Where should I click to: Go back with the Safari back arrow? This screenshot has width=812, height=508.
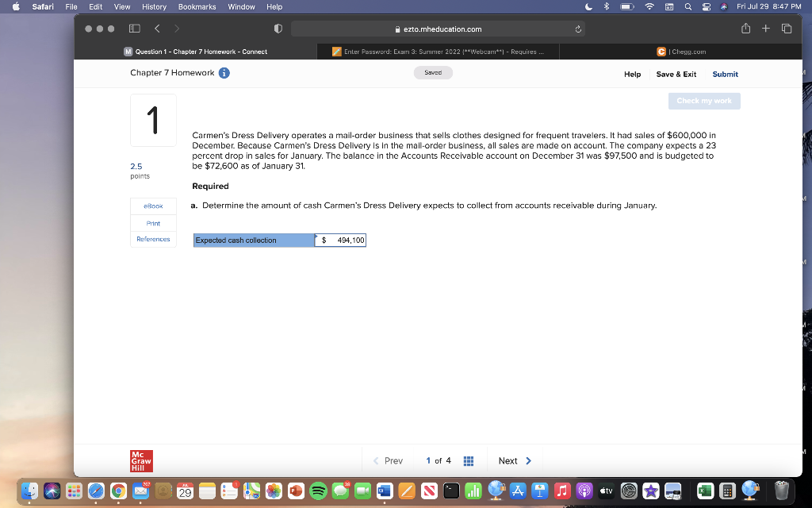pos(157,29)
